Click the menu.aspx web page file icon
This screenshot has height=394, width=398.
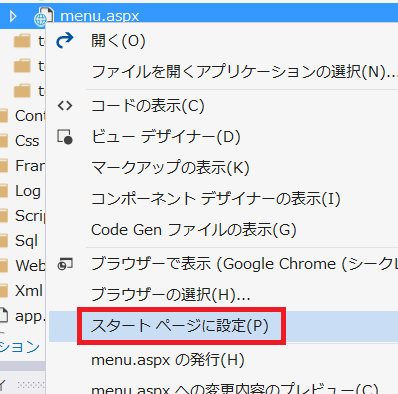[x=43, y=17]
